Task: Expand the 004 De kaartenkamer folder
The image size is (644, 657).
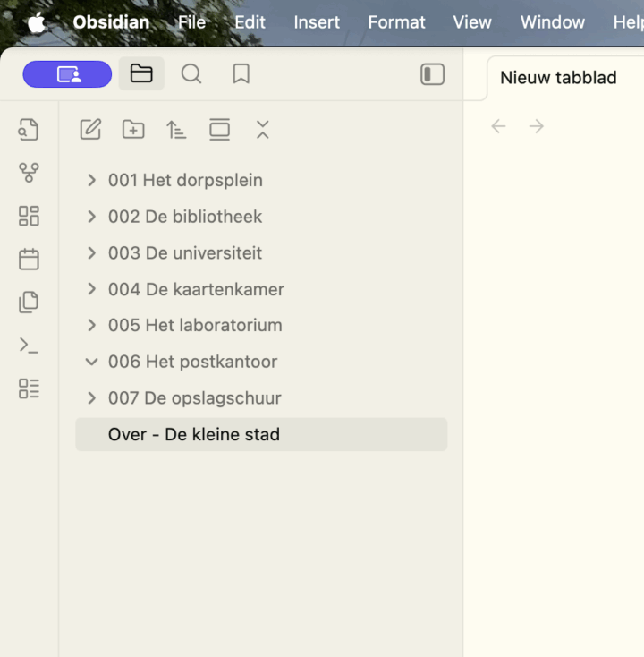Action: point(91,289)
